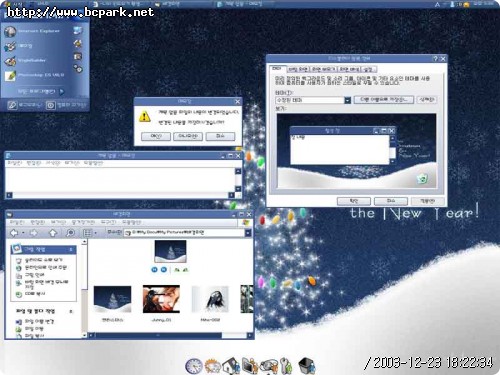Click Turn Off Computer in start menu

coord(66,105)
